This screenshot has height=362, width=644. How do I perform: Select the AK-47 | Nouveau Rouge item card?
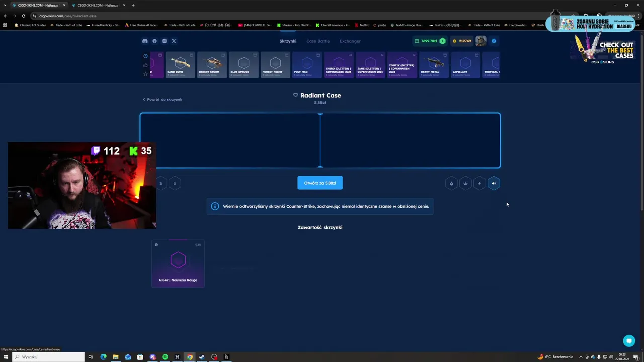(x=178, y=264)
